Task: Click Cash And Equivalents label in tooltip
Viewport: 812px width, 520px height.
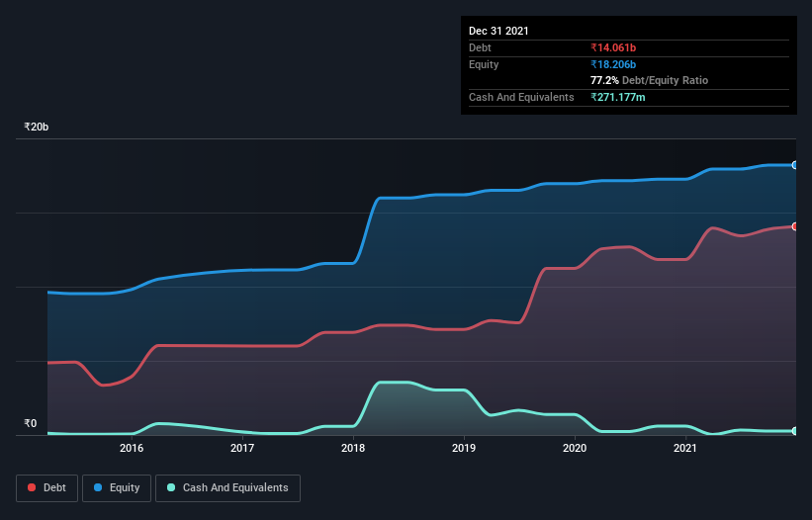Action: 521,97
